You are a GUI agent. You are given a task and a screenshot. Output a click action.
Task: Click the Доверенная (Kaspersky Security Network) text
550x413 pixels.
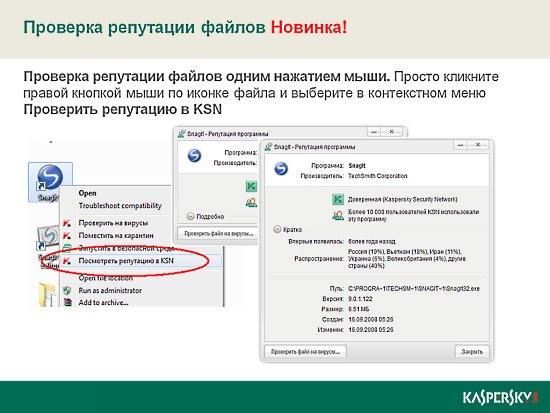[x=403, y=199]
